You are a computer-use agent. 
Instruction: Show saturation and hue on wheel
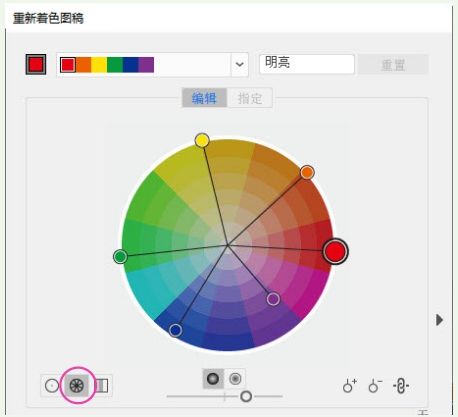(235, 379)
